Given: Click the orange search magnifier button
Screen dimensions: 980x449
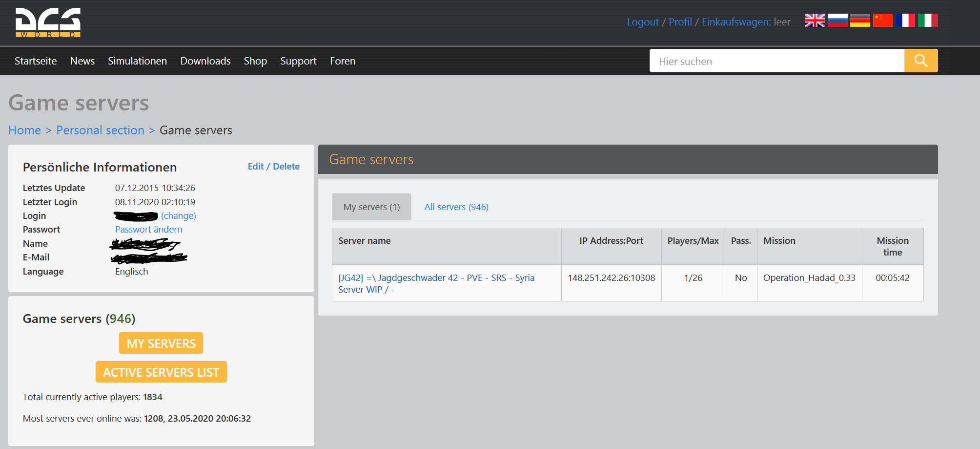Looking at the screenshot, I should pos(921,61).
